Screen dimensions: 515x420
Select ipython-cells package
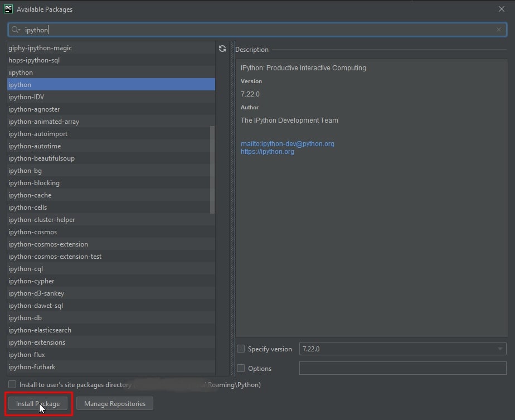click(x=111, y=207)
